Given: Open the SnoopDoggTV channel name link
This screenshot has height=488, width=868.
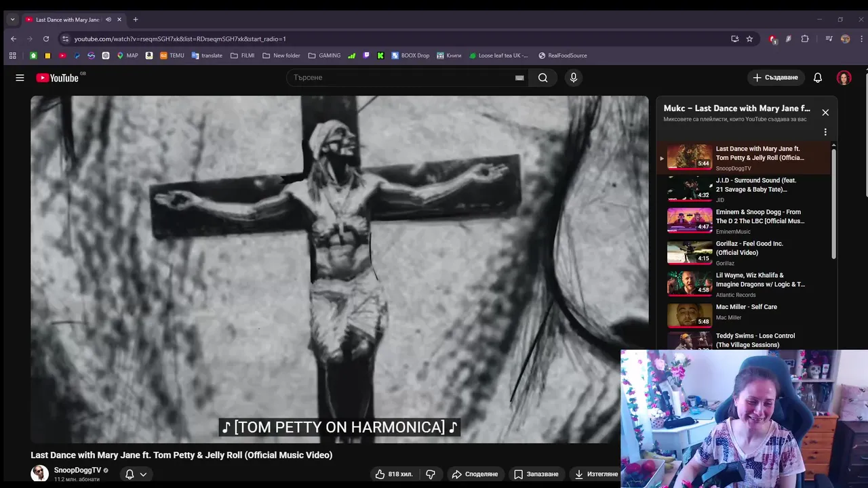Looking at the screenshot, I should coord(77,470).
